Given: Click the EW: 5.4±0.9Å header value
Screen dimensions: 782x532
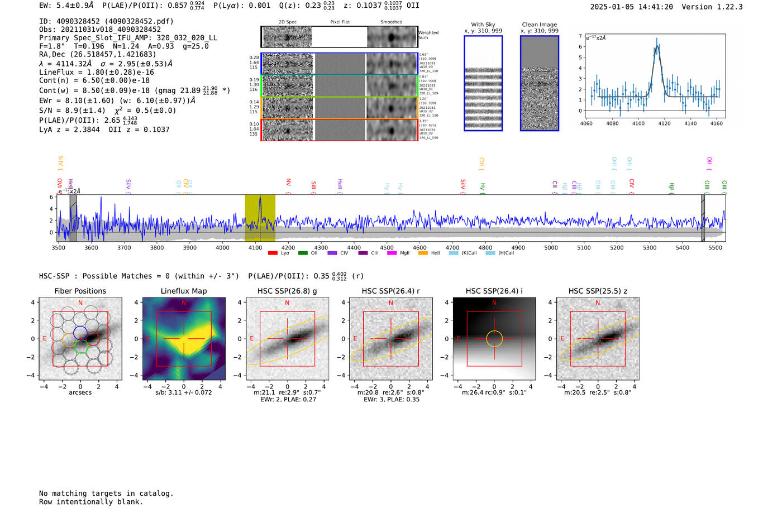Looking at the screenshot, I should tap(66, 6).
